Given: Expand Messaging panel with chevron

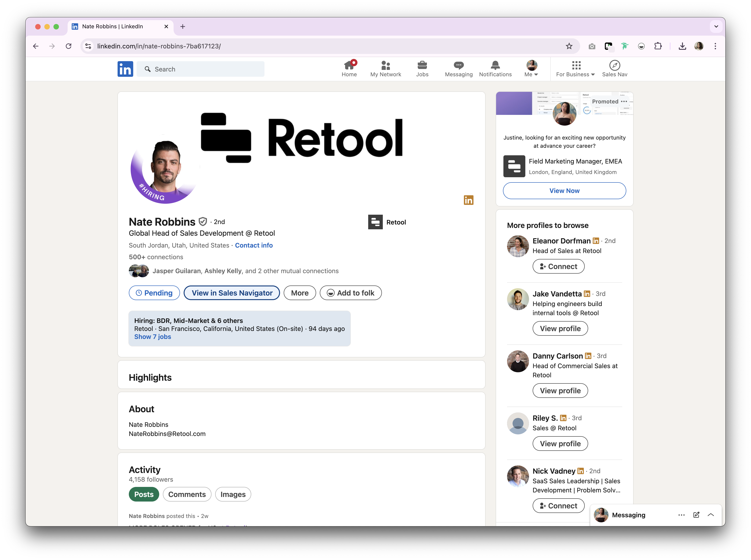Looking at the screenshot, I should tap(711, 515).
